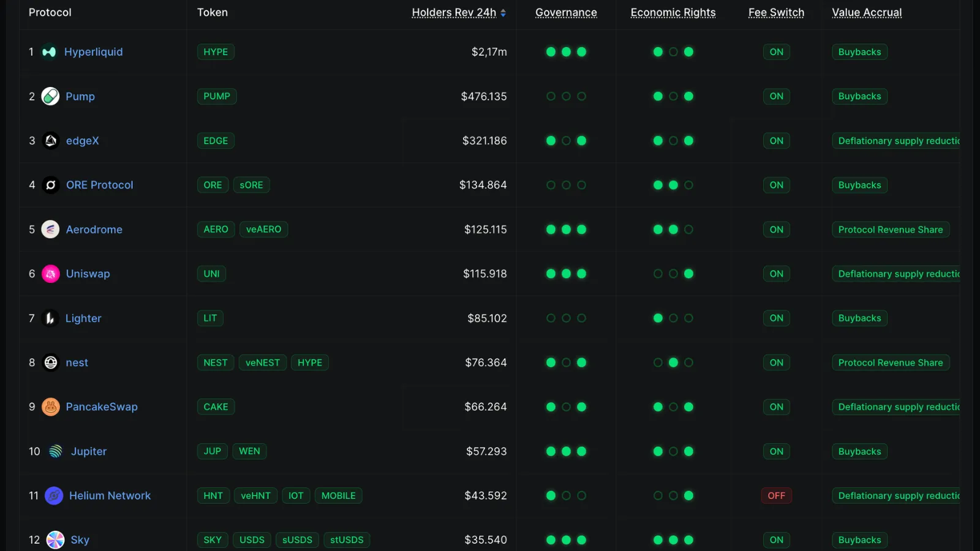Click the sORE token tag

(251, 185)
